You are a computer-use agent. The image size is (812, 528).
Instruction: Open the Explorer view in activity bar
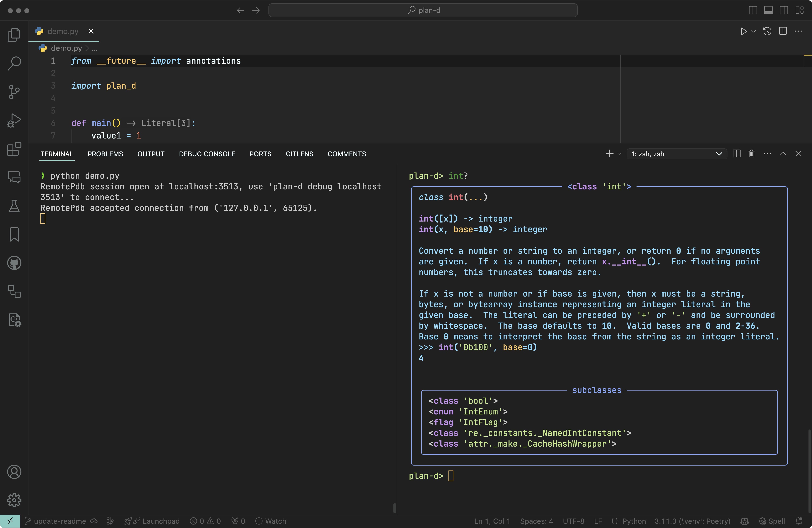14,35
